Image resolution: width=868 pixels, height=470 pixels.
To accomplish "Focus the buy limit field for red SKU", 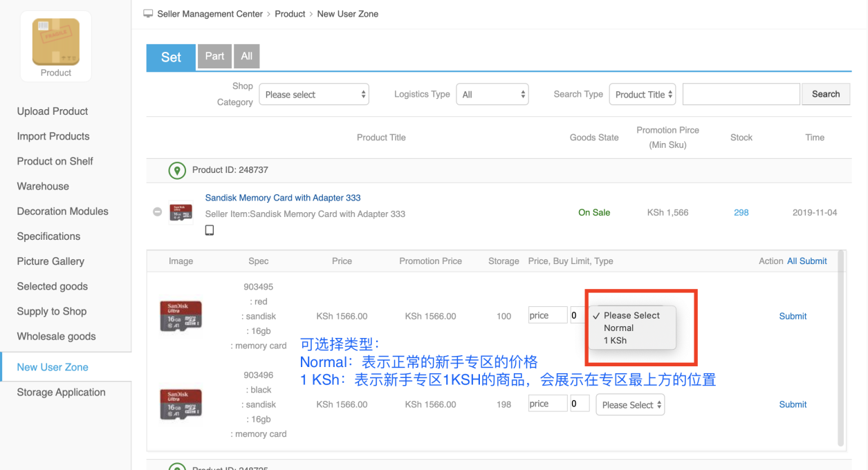I will click(x=577, y=315).
